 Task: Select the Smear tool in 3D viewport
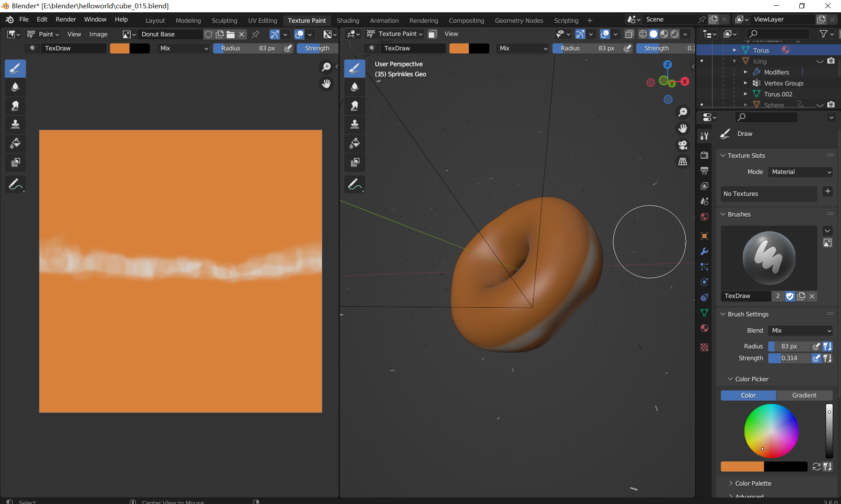[355, 106]
